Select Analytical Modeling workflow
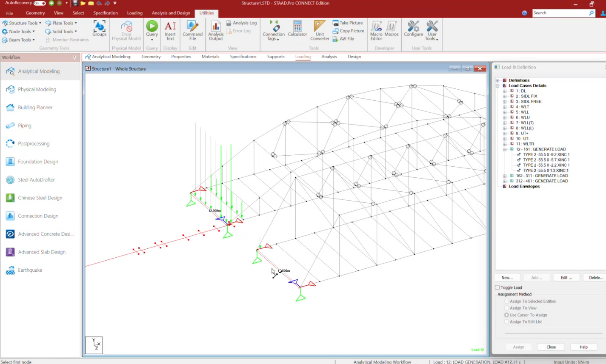 click(x=40, y=71)
